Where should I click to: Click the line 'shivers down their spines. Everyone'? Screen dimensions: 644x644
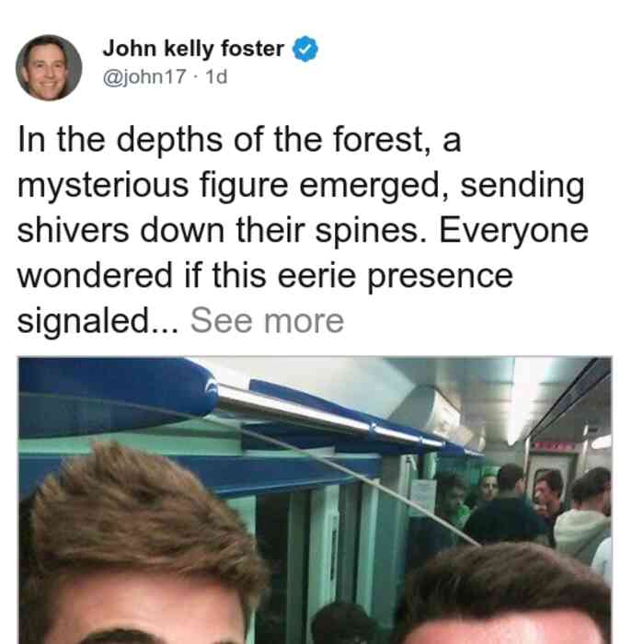(x=303, y=231)
